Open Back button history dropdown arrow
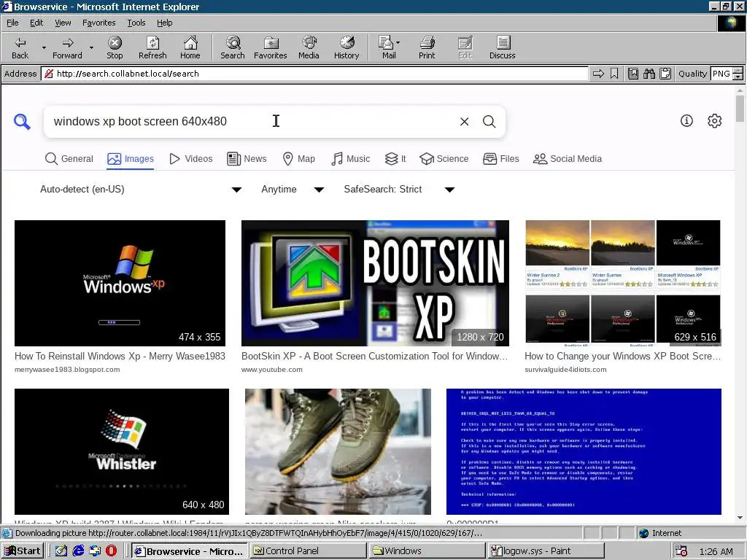 pyautogui.click(x=44, y=47)
